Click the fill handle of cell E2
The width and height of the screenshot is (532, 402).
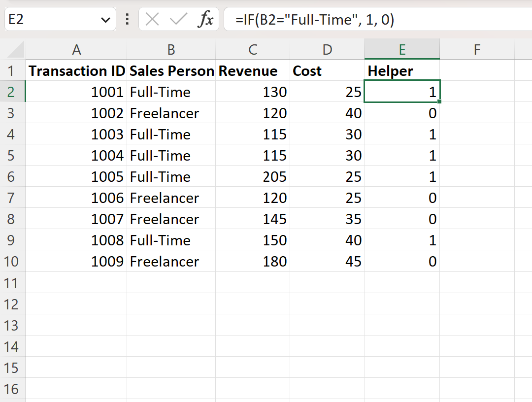tap(439, 101)
